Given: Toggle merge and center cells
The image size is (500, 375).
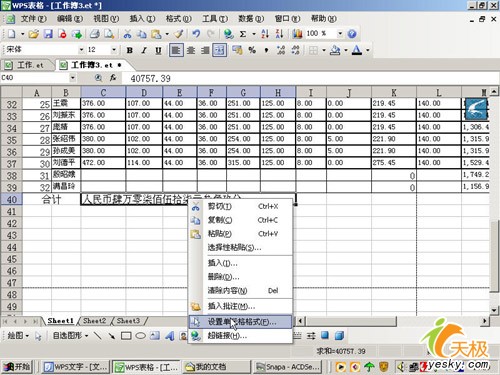Looking at the screenshot, I should (220, 50).
